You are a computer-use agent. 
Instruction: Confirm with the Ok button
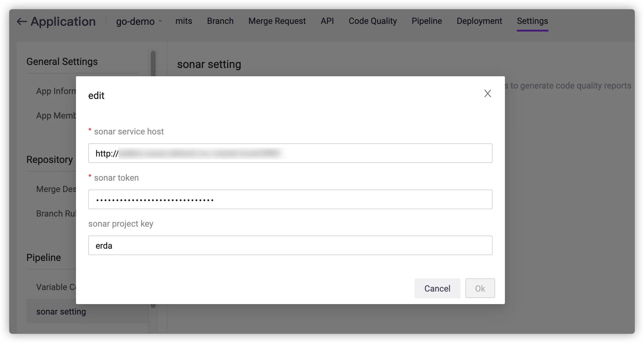pos(480,288)
